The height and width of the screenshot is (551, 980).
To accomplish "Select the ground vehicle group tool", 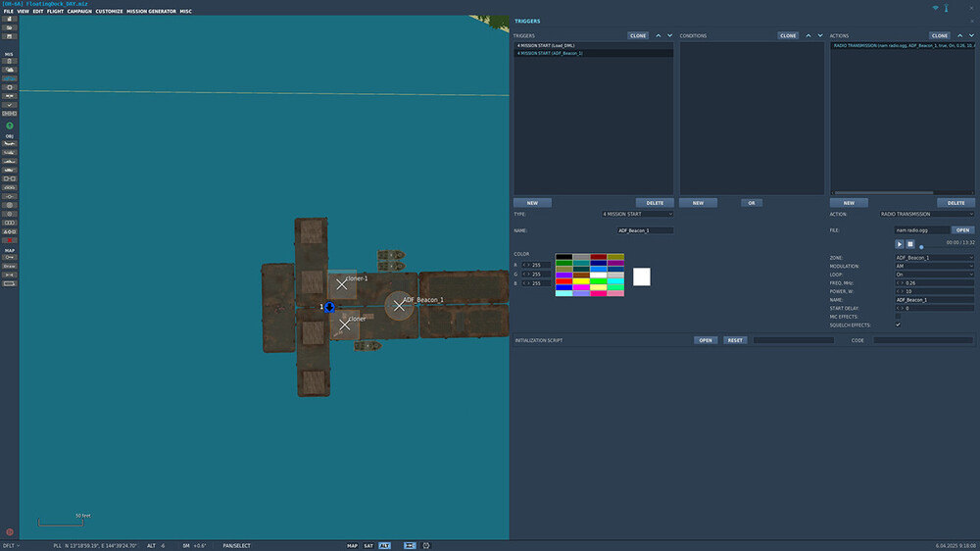I will pyautogui.click(x=10, y=171).
